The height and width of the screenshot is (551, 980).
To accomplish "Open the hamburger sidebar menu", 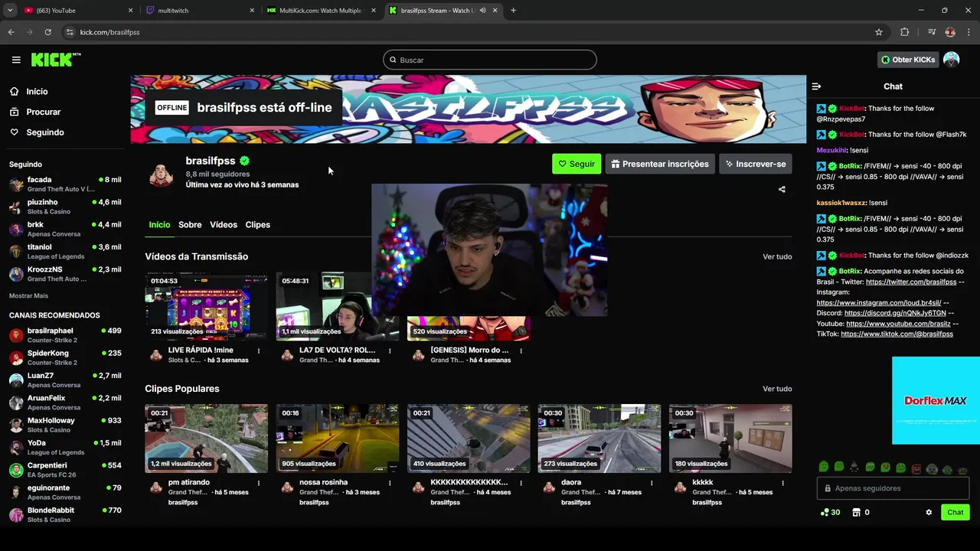I will (16, 60).
